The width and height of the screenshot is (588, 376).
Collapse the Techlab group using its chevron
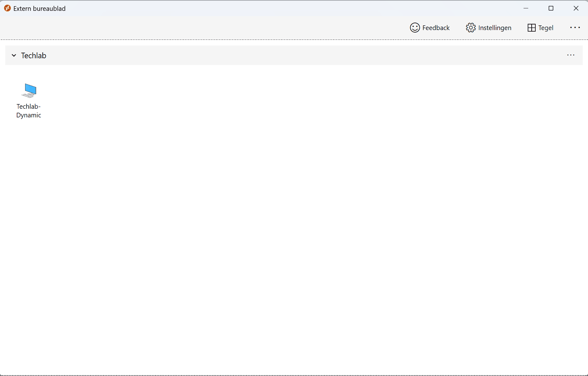coord(14,55)
